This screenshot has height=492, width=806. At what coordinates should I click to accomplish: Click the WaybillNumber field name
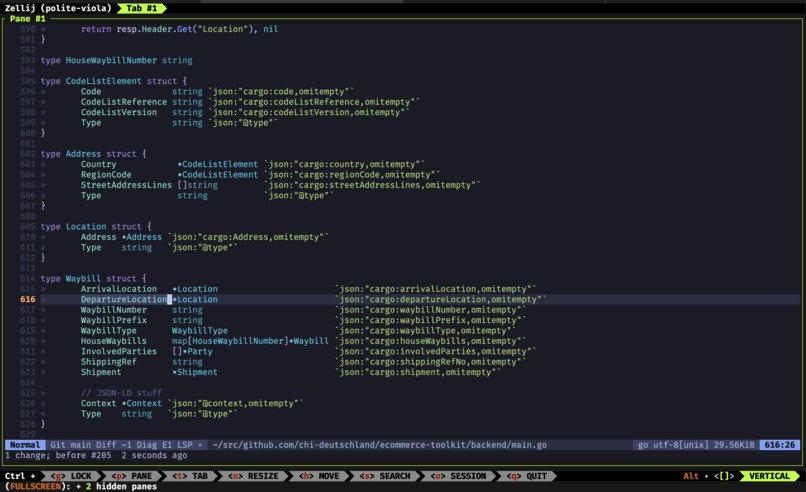tap(114, 309)
